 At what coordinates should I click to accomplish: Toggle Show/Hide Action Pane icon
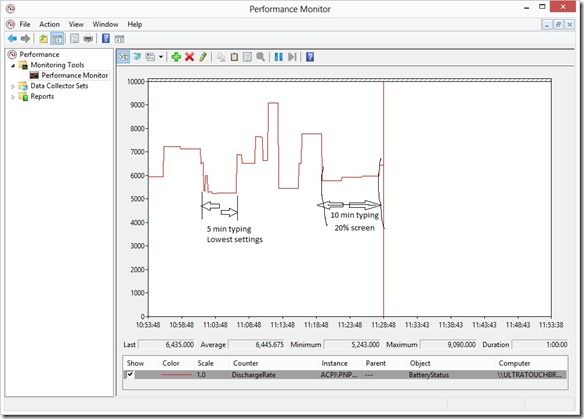(x=119, y=39)
